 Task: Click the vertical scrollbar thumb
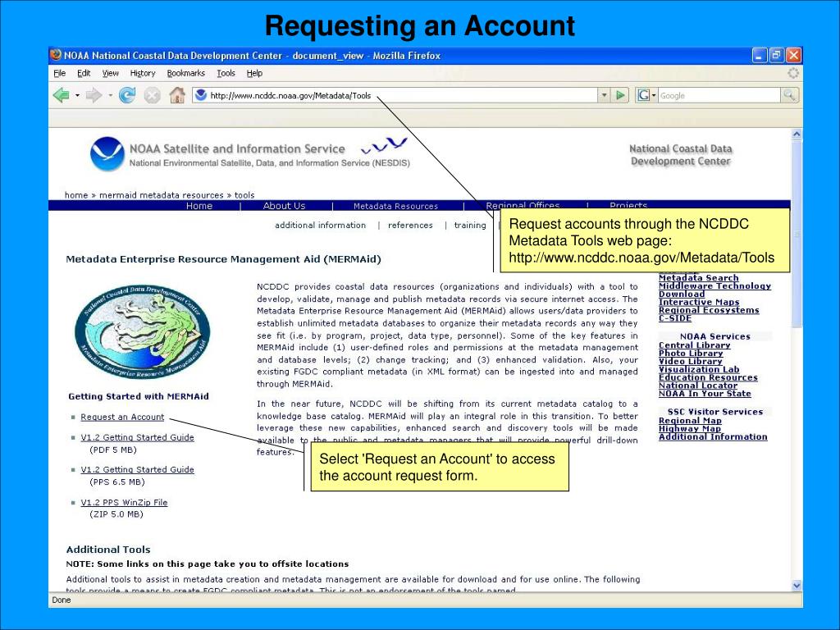click(797, 234)
